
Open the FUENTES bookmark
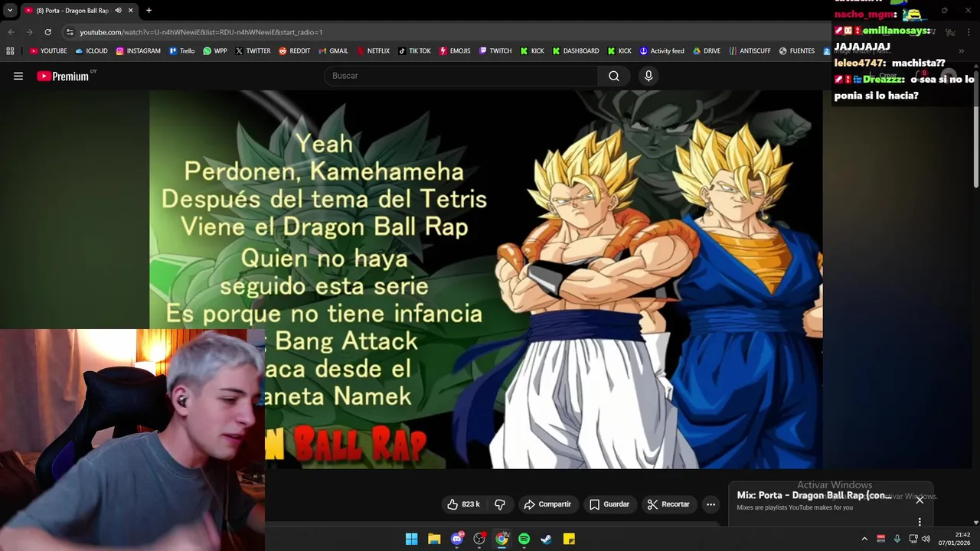(x=796, y=51)
